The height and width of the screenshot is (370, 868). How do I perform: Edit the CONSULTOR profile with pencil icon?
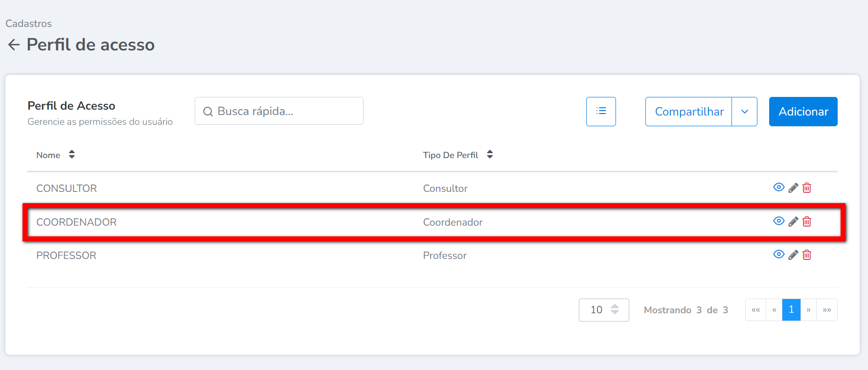tap(793, 188)
